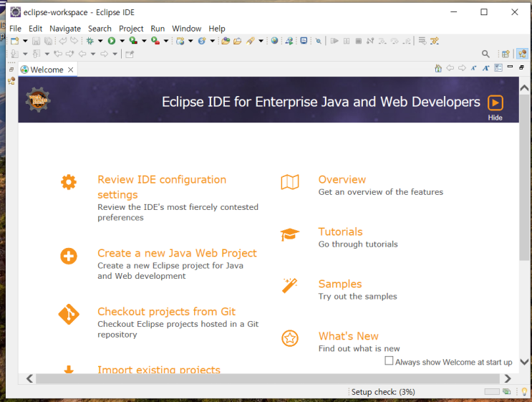Click the Run External Tools toolbox icon

click(155, 41)
